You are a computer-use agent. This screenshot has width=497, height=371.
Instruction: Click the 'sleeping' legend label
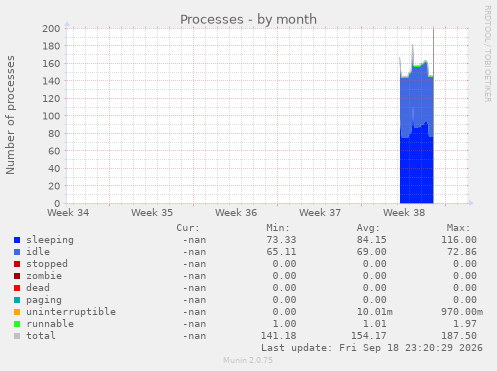pos(50,240)
